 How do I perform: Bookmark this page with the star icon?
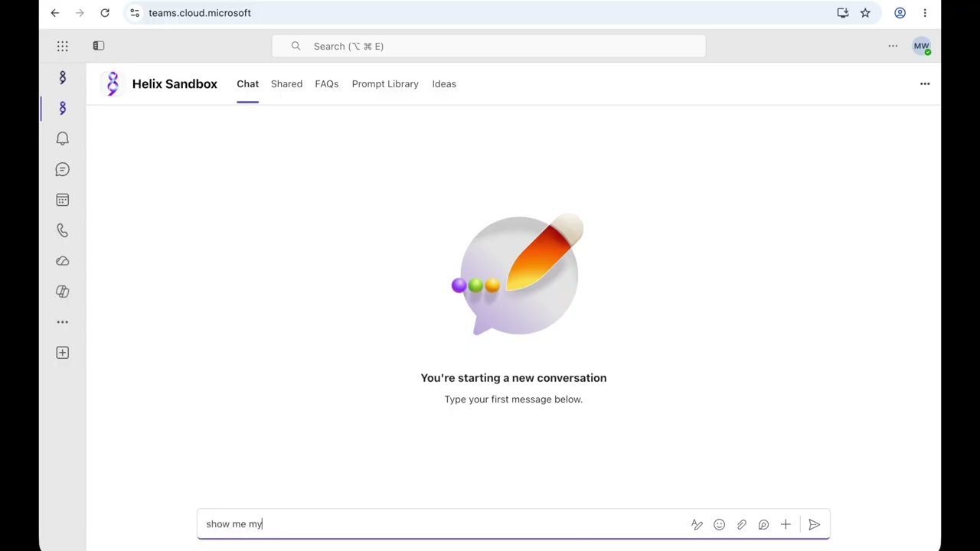coord(865,13)
